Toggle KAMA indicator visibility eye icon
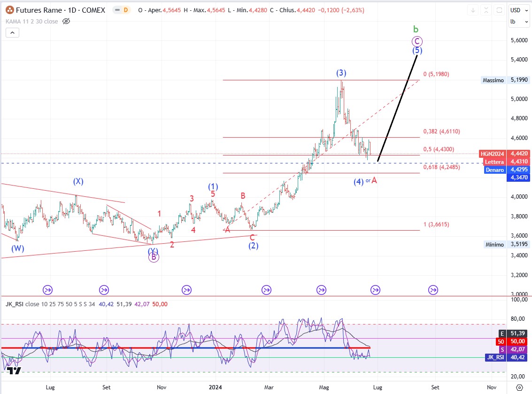 click(x=66, y=22)
